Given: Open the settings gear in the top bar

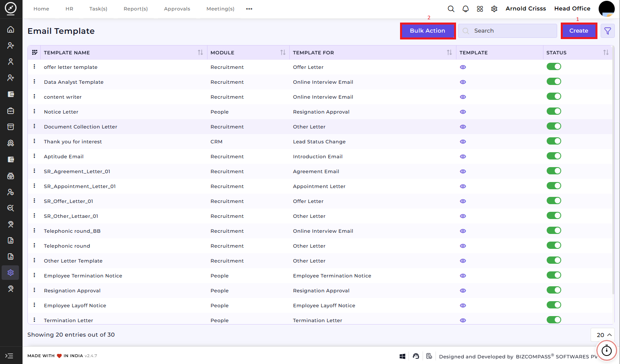Looking at the screenshot, I should point(494,9).
